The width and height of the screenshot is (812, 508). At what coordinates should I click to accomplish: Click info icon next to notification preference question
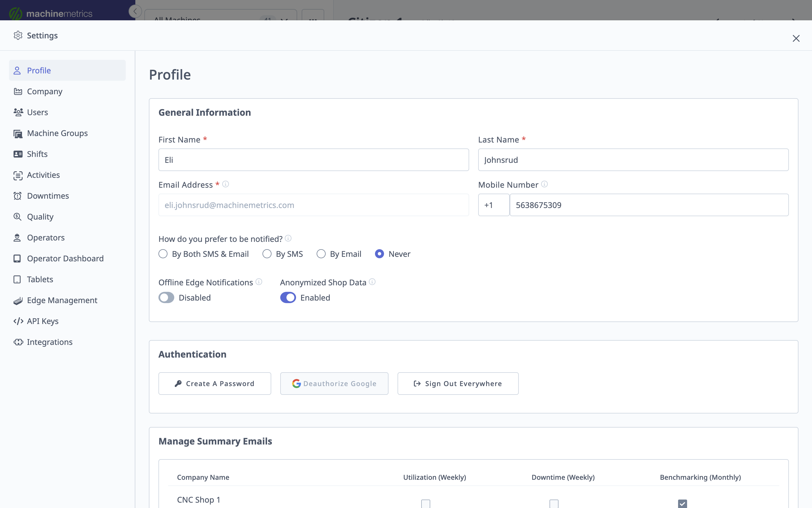288,238
